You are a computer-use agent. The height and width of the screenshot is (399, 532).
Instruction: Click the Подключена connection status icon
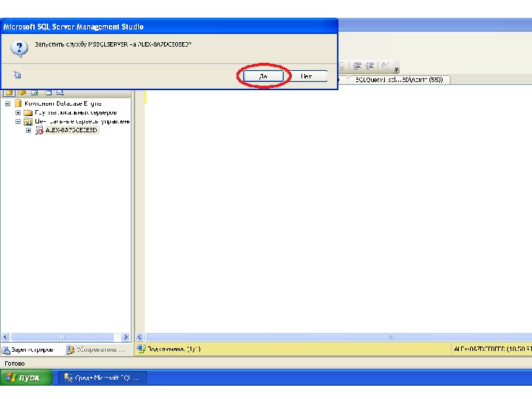[141, 349]
